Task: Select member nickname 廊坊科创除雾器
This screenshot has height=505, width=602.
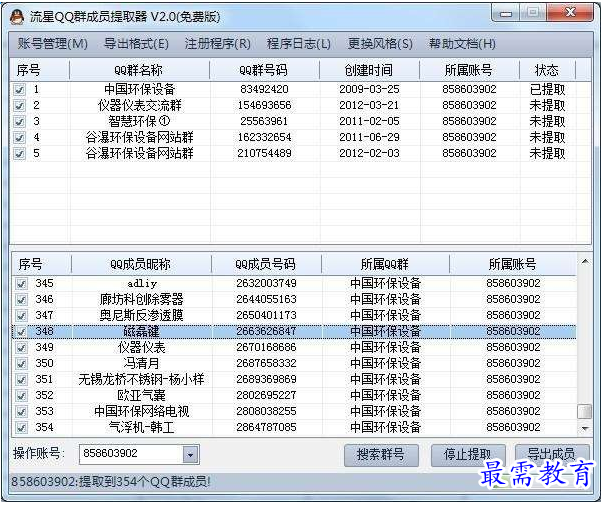Action: (142, 300)
